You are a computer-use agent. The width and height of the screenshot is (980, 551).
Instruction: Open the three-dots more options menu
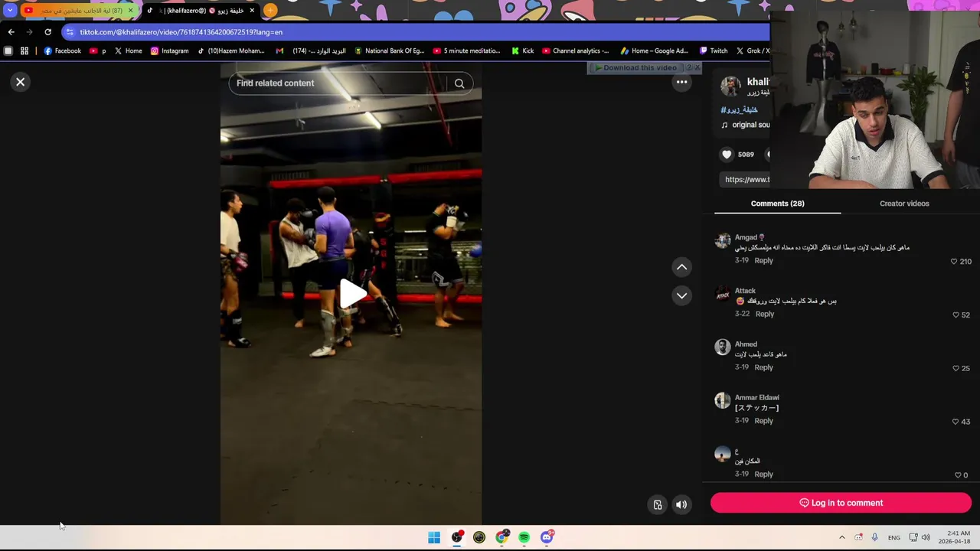681,82
